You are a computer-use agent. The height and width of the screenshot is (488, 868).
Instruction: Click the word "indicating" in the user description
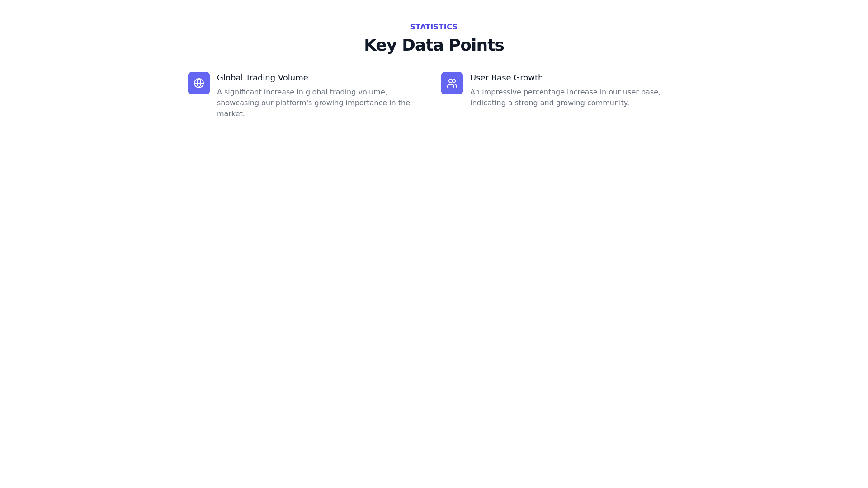[x=488, y=103]
